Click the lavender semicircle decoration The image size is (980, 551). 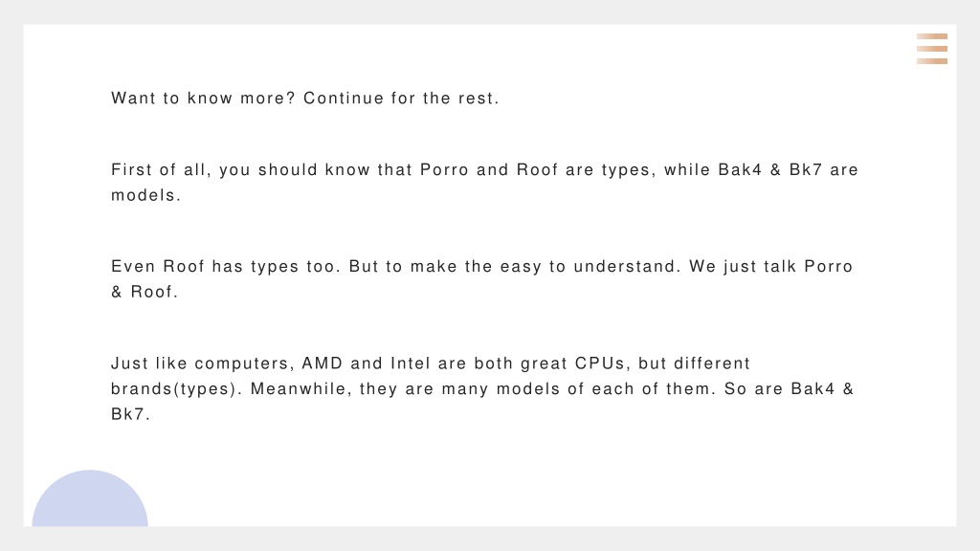click(90, 498)
